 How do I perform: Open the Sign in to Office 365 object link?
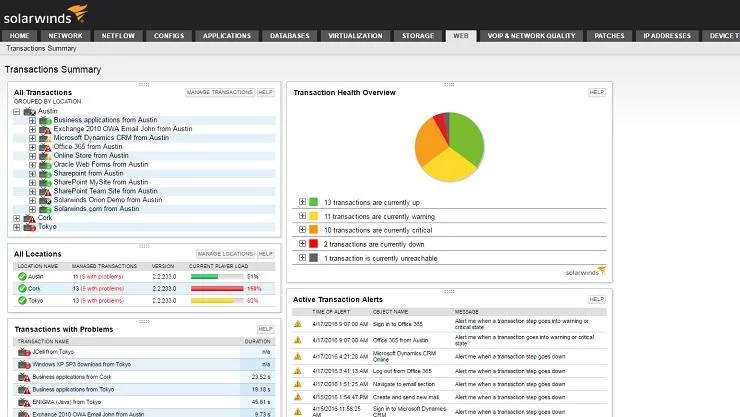point(398,324)
